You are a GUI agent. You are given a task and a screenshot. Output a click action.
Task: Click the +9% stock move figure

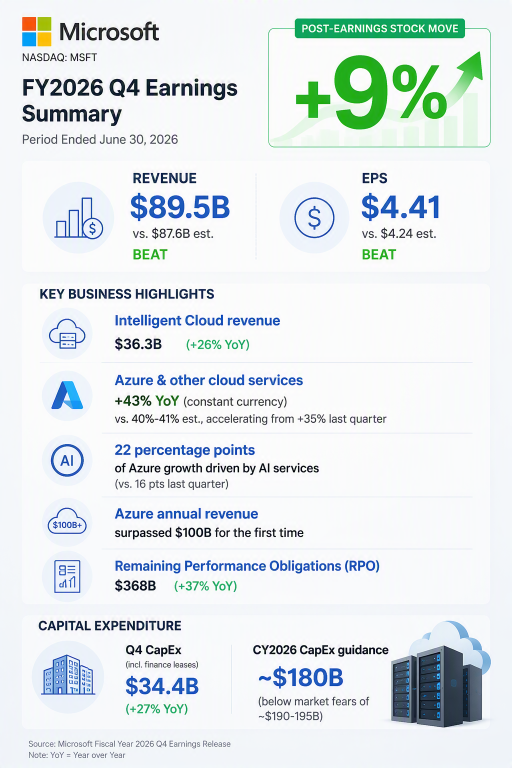[371, 93]
